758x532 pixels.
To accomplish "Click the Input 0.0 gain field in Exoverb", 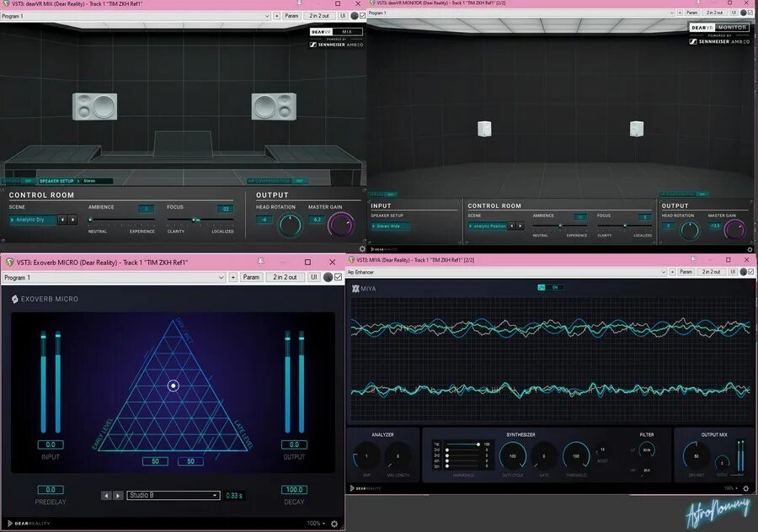I will point(51,444).
